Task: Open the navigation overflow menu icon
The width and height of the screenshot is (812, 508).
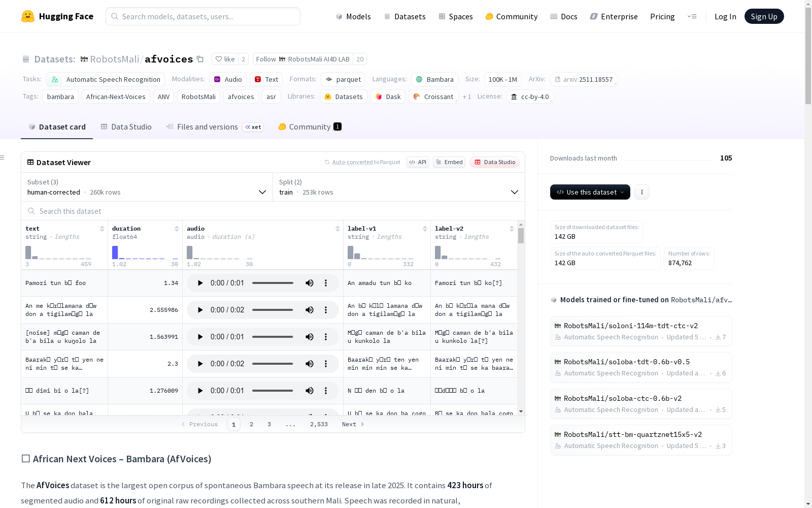Action: (692, 16)
